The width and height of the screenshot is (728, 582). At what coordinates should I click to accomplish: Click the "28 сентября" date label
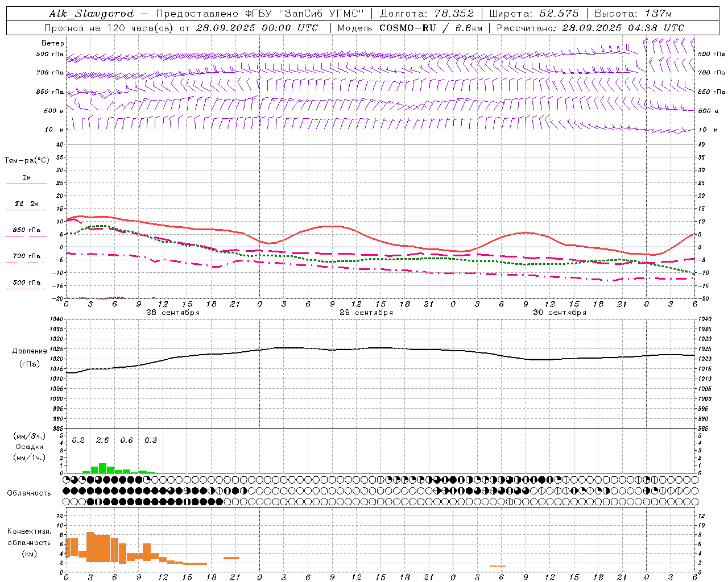click(172, 313)
